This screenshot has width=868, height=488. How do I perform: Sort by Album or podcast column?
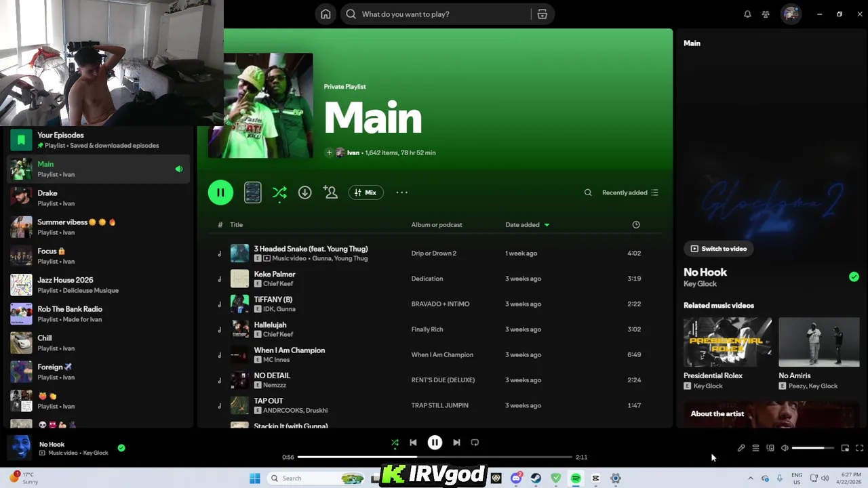tap(437, 225)
